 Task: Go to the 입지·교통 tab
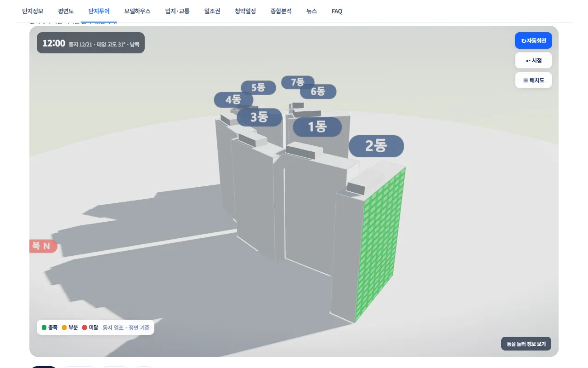point(177,11)
